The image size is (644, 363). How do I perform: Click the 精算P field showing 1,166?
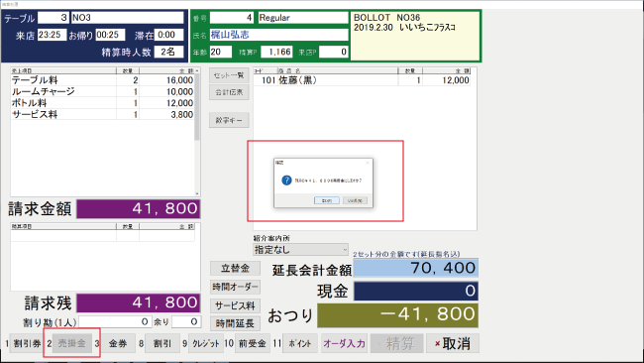pos(276,52)
